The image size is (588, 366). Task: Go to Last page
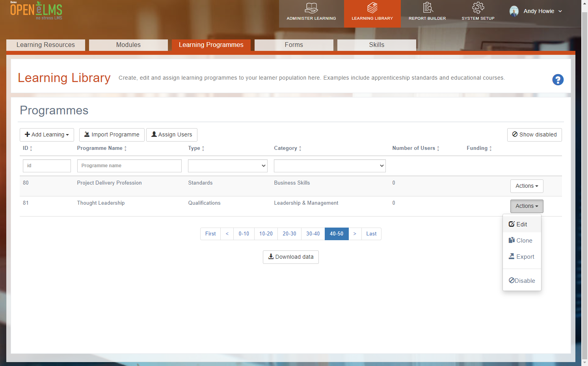[x=371, y=234]
